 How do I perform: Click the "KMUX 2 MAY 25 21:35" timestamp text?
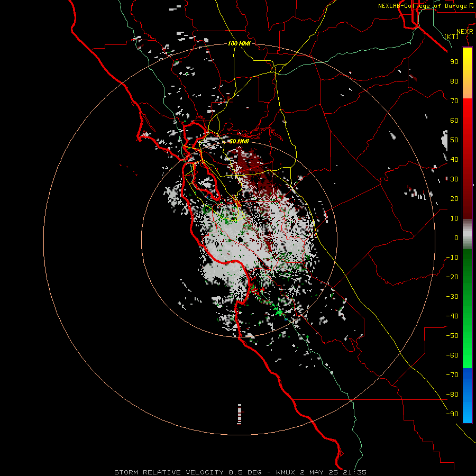321,472
